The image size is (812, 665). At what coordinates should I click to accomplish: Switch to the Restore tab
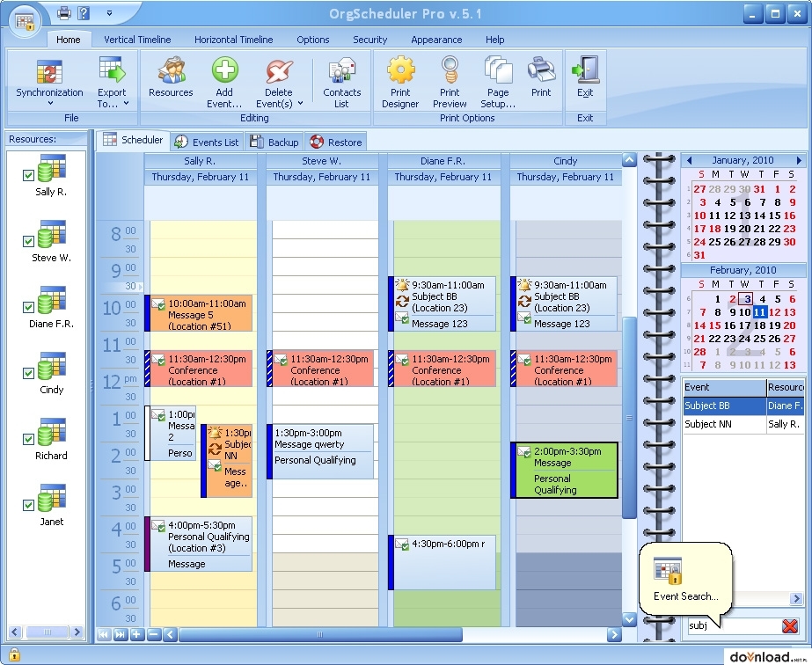[x=336, y=142]
